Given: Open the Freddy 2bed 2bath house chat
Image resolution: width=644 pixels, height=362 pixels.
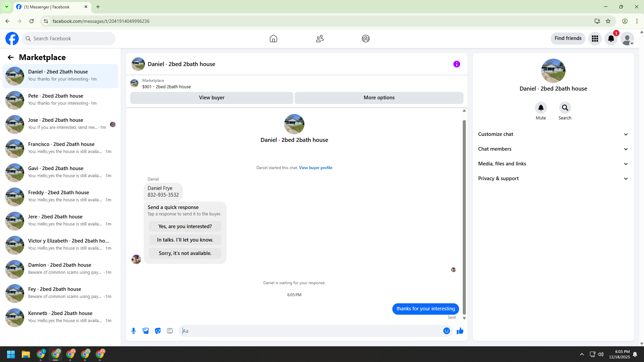Looking at the screenshot, I should tap(60, 197).
